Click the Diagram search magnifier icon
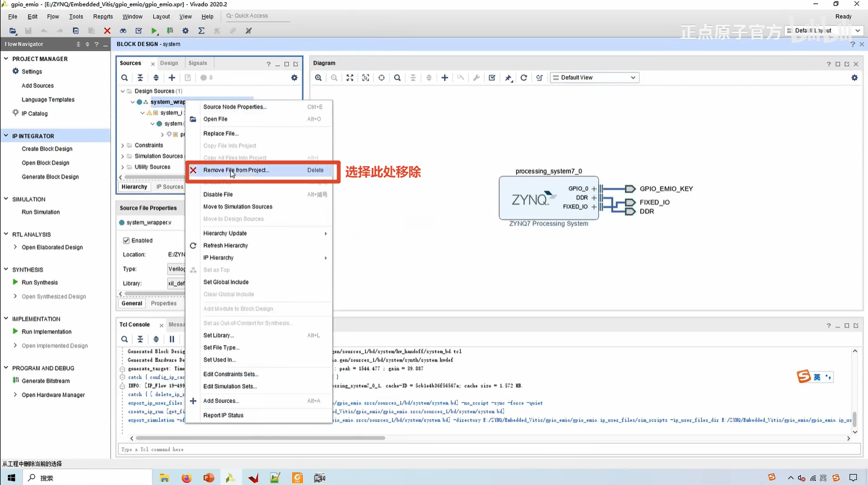The width and height of the screenshot is (868, 485). pos(397,78)
